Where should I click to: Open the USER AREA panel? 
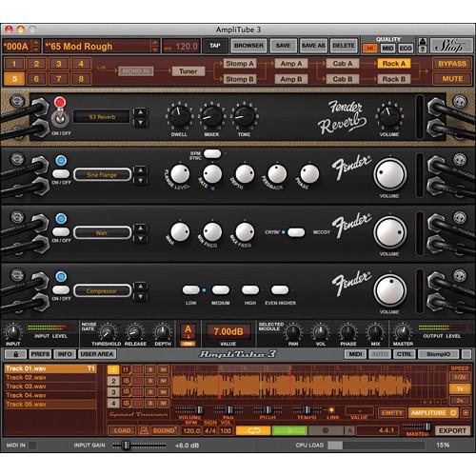pos(97,354)
